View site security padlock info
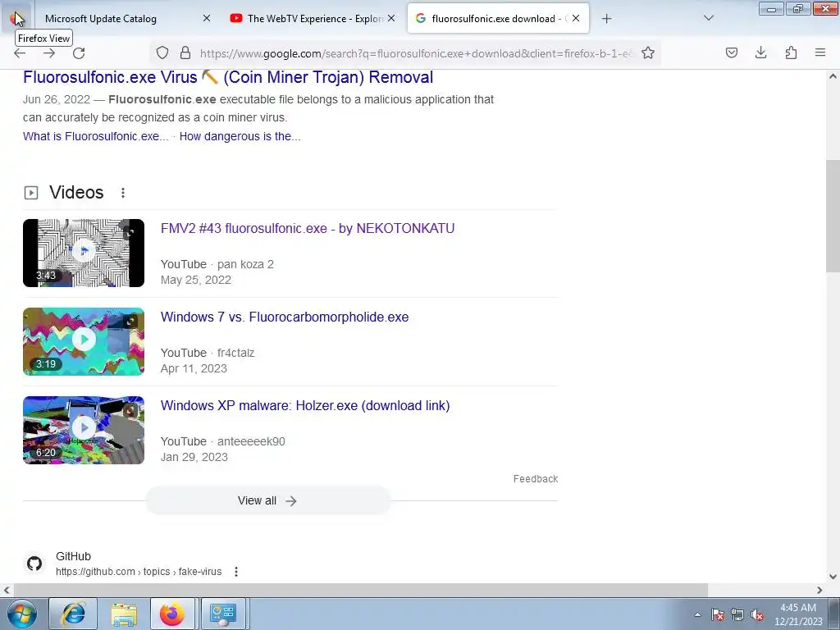This screenshot has height=630, width=840. [x=185, y=52]
